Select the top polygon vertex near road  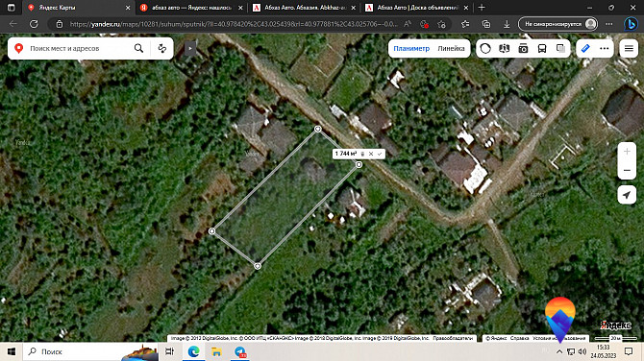coord(318,129)
